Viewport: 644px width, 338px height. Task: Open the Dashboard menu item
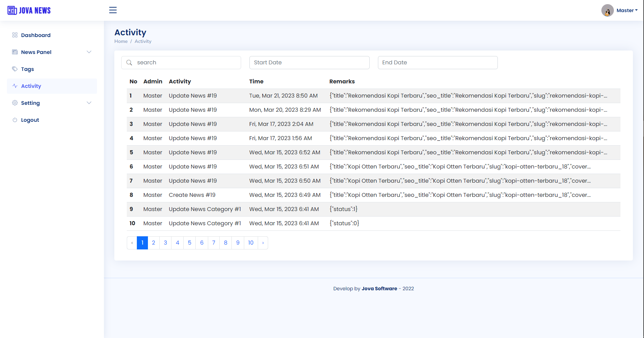[x=36, y=35]
